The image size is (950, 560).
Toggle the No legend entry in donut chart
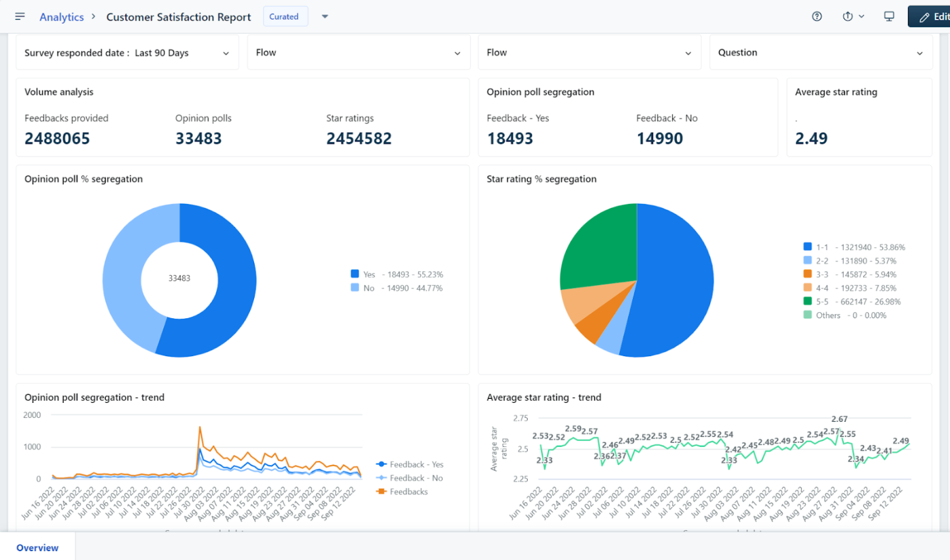click(396, 288)
